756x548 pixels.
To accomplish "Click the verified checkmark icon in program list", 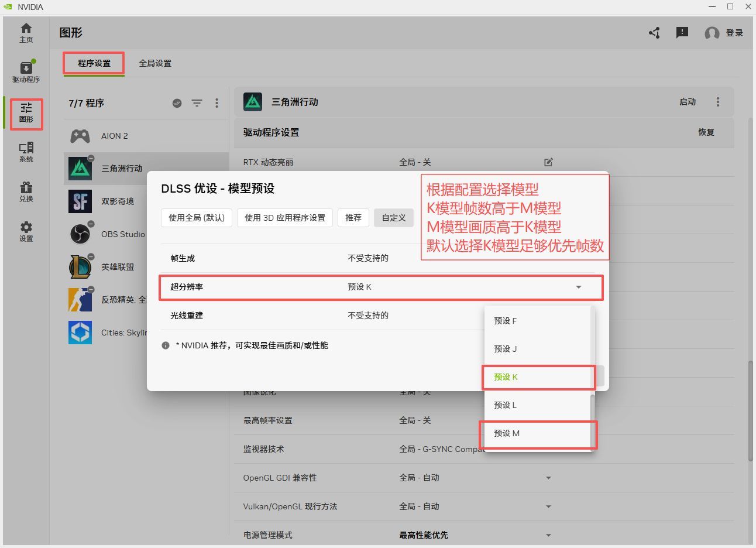I will pyautogui.click(x=177, y=103).
